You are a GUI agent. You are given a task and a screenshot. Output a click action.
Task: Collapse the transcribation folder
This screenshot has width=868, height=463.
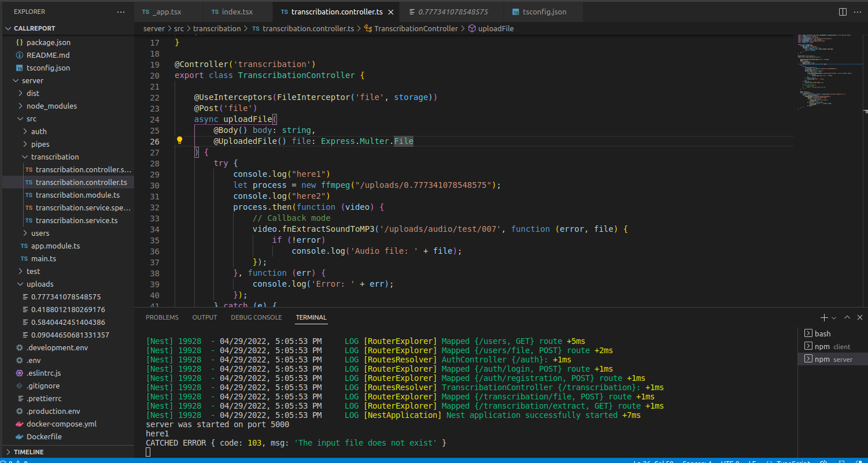68,157
